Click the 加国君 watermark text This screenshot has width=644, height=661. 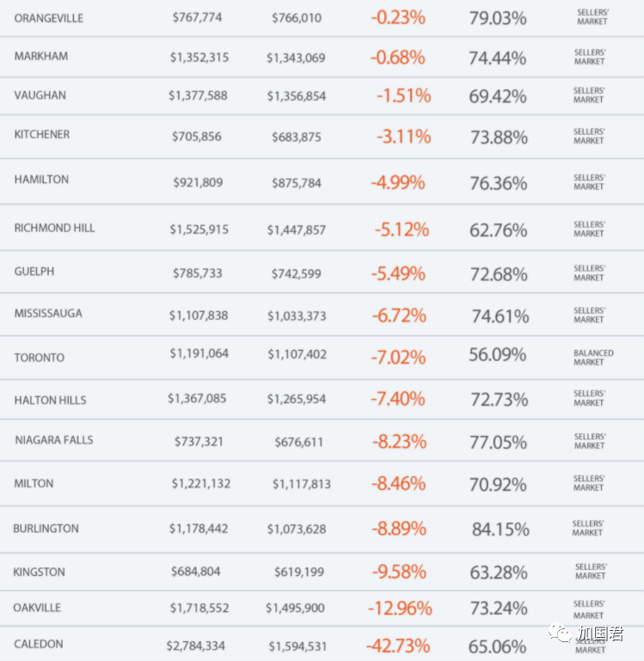pyautogui.click(x=600, y=633)
